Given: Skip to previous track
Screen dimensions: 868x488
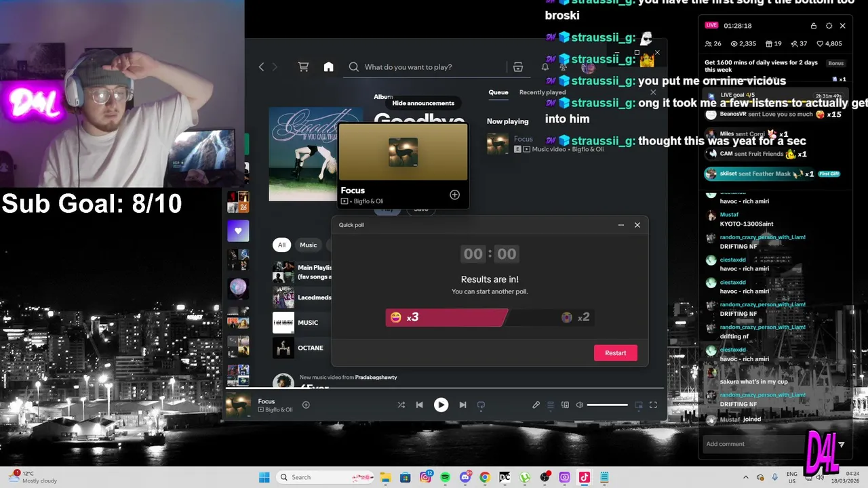Looking at the screenshot, I should pos(419,405).
